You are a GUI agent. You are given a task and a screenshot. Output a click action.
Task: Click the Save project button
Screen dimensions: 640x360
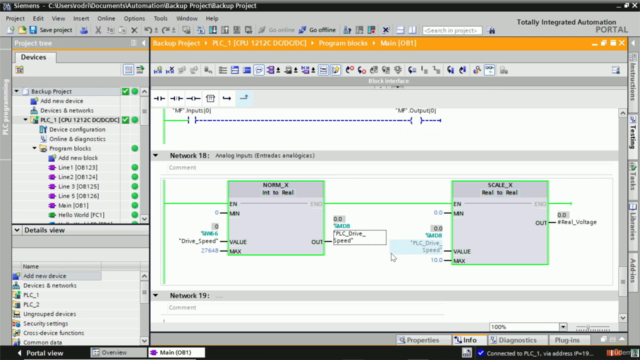tap(51, 30)
